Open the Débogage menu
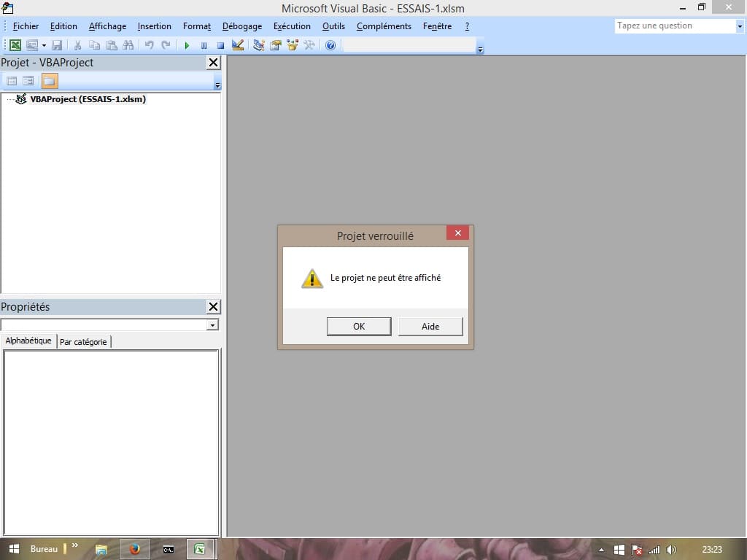Screen dimensions: 747x560 [242, 26]
